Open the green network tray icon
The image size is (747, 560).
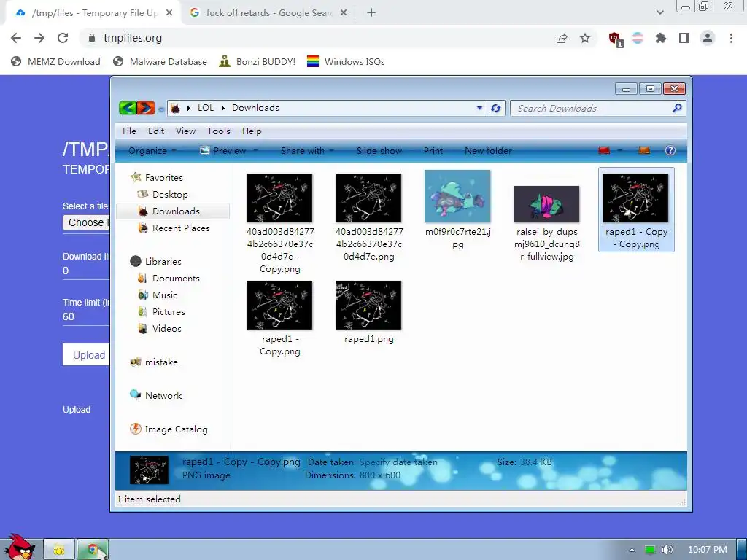650,550
